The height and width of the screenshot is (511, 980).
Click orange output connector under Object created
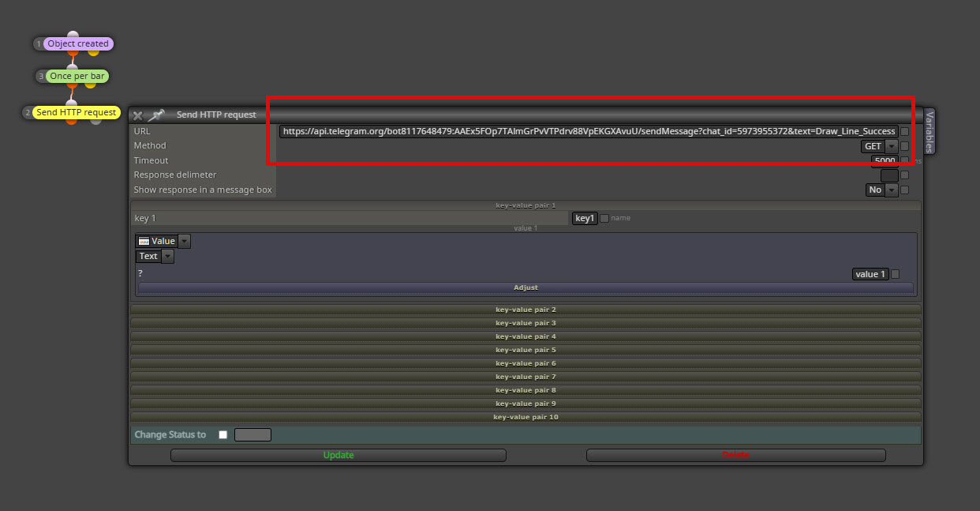click(73, 53)
